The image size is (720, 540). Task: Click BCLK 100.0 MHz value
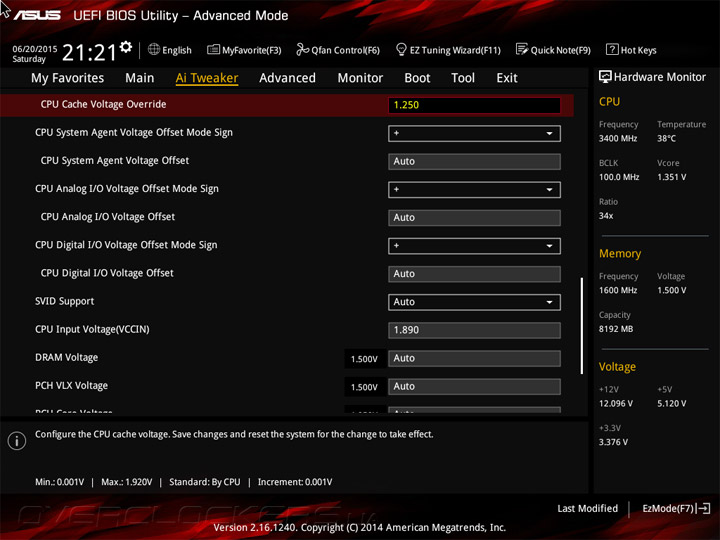coord(619,177)
